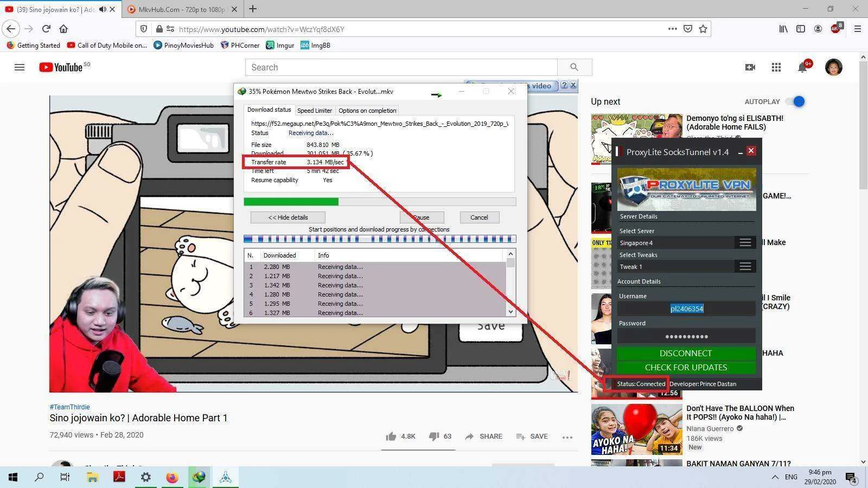Open the Adblock extension icon
The image size is (868, 488).
tap(836, 28)
